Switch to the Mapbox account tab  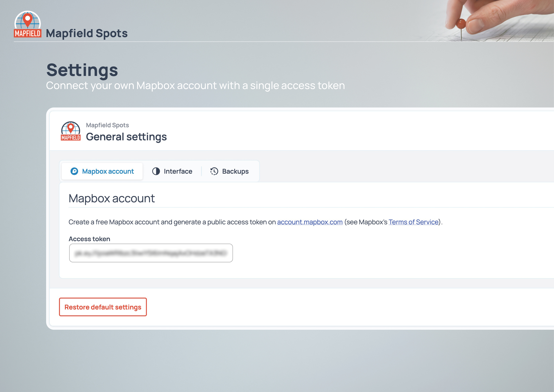point(102,171)
